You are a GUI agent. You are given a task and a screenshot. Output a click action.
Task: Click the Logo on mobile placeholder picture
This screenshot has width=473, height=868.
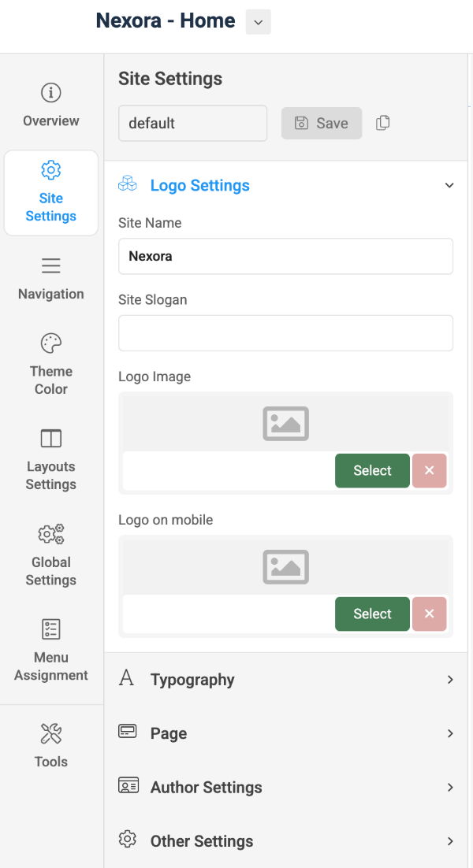point(286,567)
